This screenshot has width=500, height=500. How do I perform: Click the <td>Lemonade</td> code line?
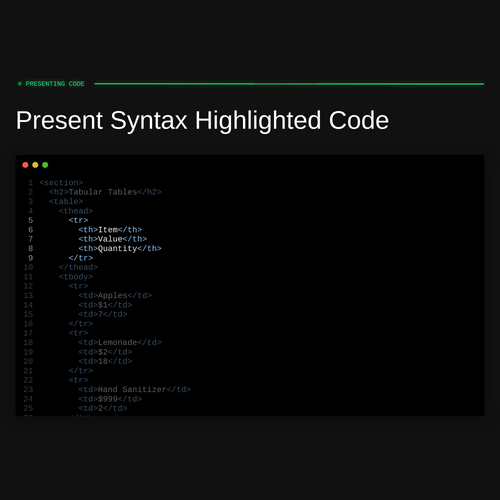(x=120, y=342)
